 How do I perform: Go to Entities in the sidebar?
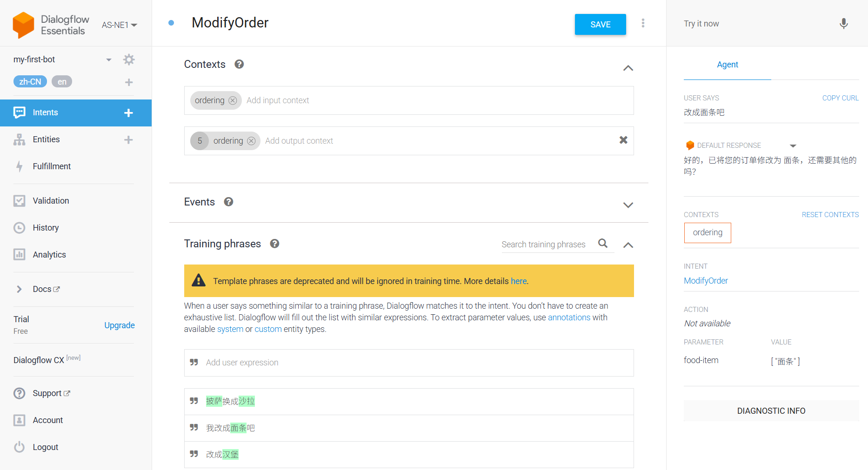(47, 139)
